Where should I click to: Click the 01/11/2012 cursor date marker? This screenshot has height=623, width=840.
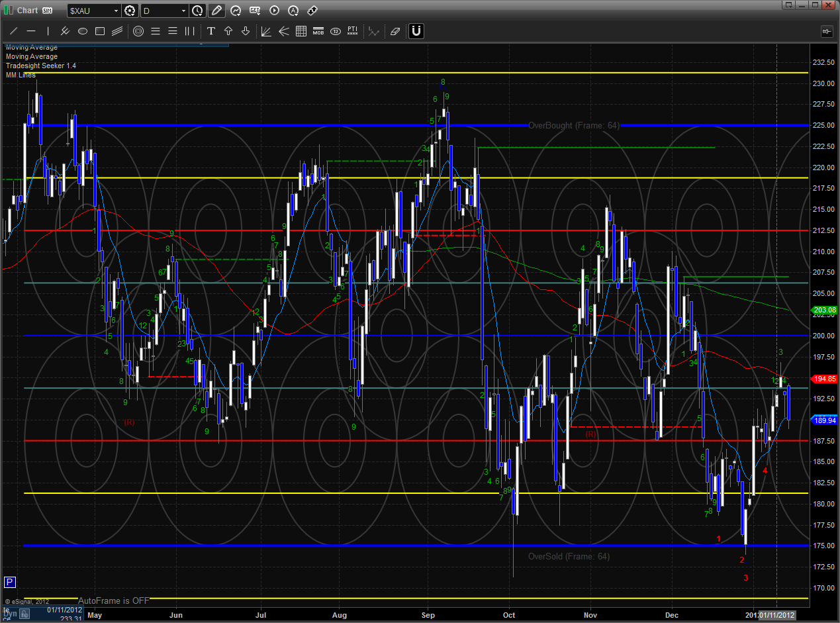[777, 614]
